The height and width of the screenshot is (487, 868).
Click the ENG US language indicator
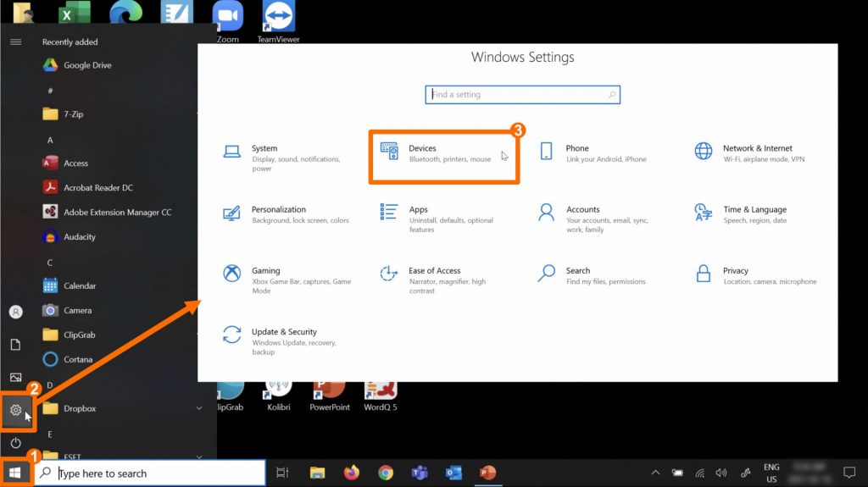(x=771, y=473)
